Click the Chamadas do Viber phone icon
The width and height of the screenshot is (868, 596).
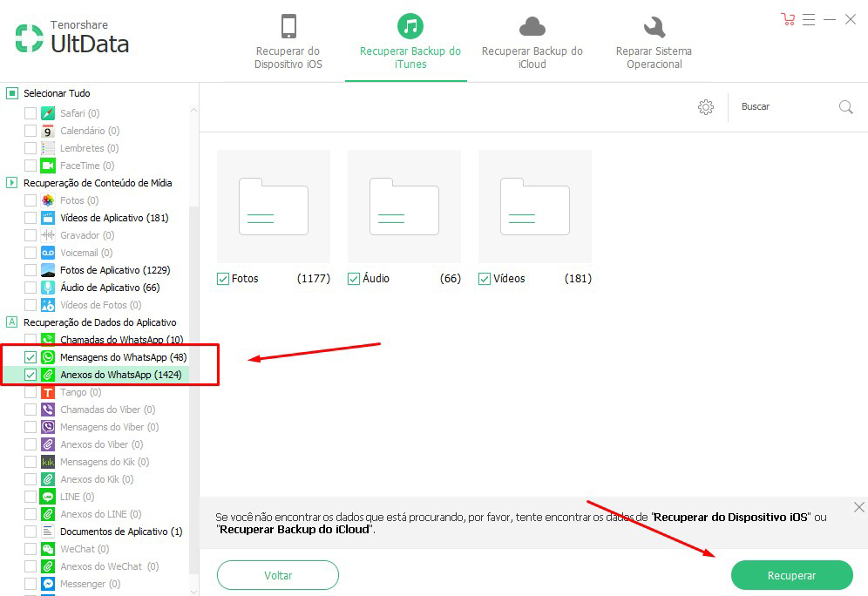[x=48, y=410]
